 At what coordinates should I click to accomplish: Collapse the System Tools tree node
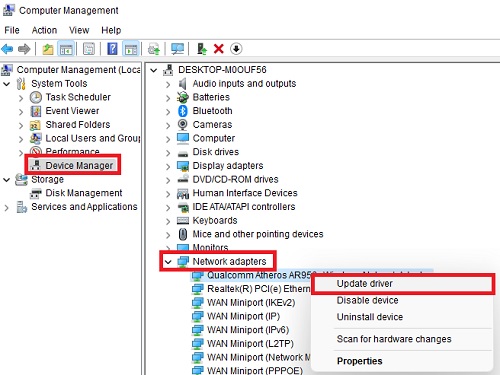pyautogui.click(x=7, y=84)
